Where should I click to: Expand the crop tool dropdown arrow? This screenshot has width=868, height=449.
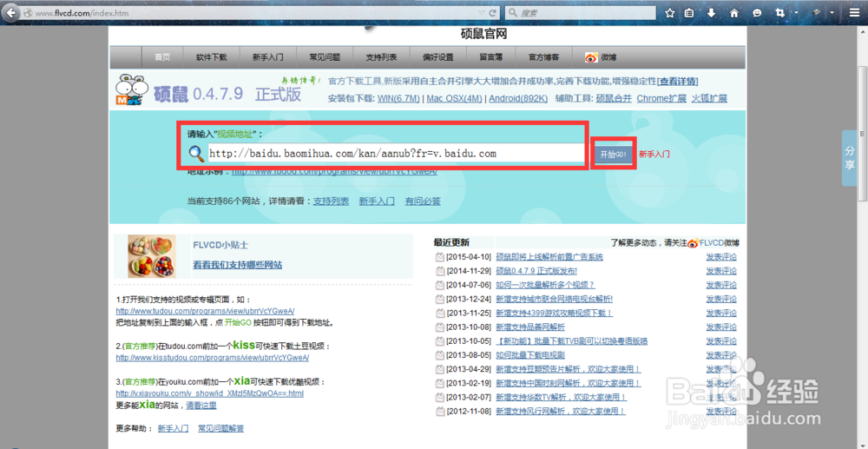point(796,13)
